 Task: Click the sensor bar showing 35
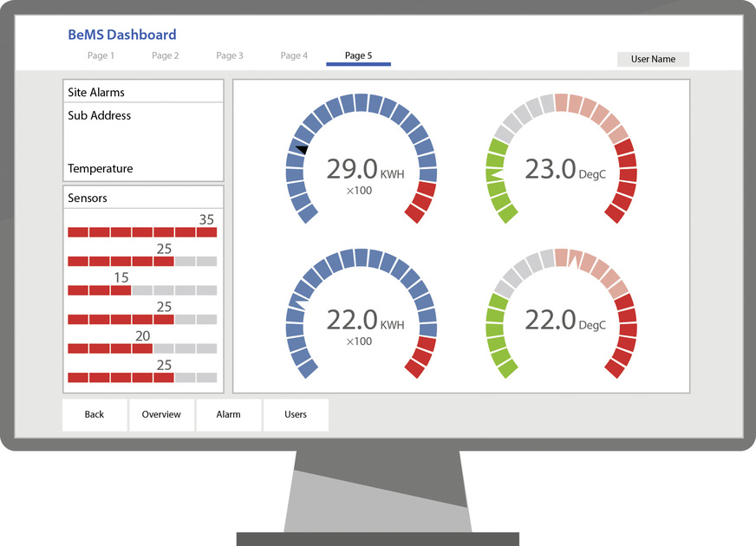[x=142, y=232]
